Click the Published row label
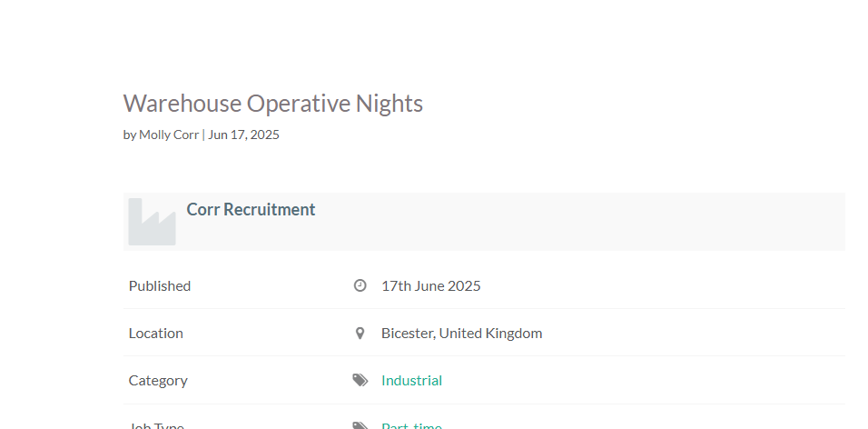Screen dimensions: 868x429 pos(160,285)
